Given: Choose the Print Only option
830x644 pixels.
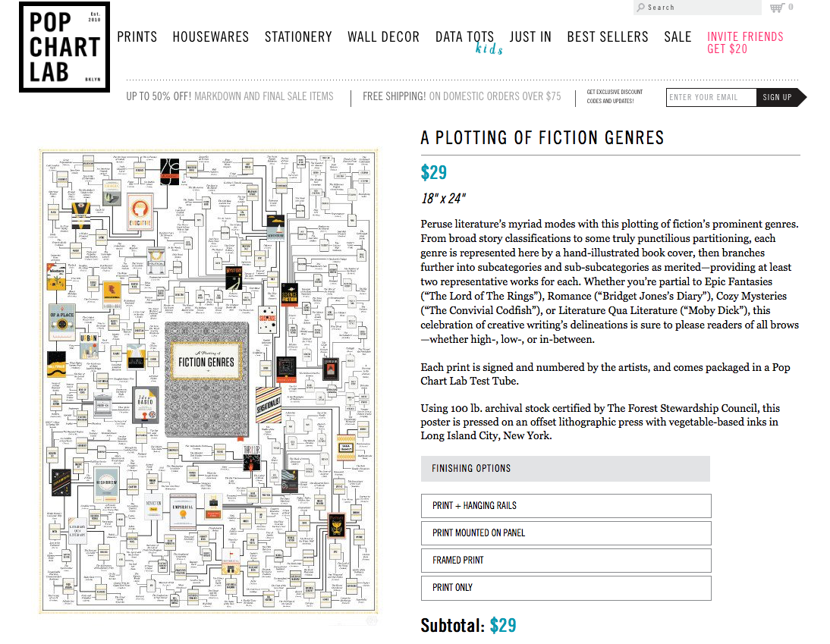Looking at the screenshot, I should click(566, 587).
